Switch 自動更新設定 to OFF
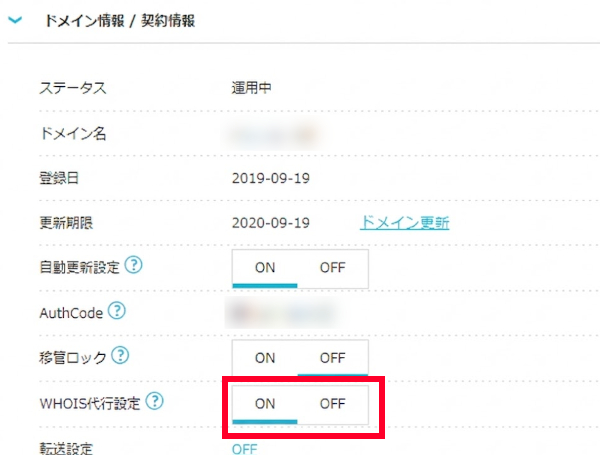600x455 pixels. click(333, 268)
